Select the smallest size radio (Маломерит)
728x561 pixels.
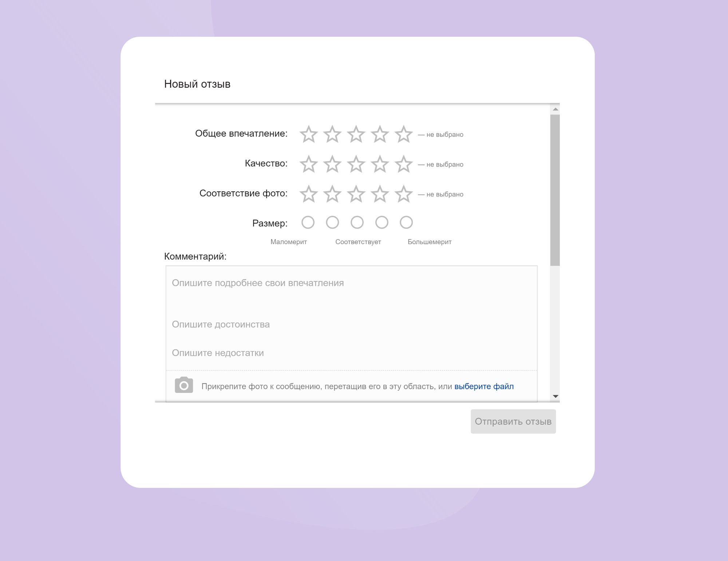pos(308,222)
